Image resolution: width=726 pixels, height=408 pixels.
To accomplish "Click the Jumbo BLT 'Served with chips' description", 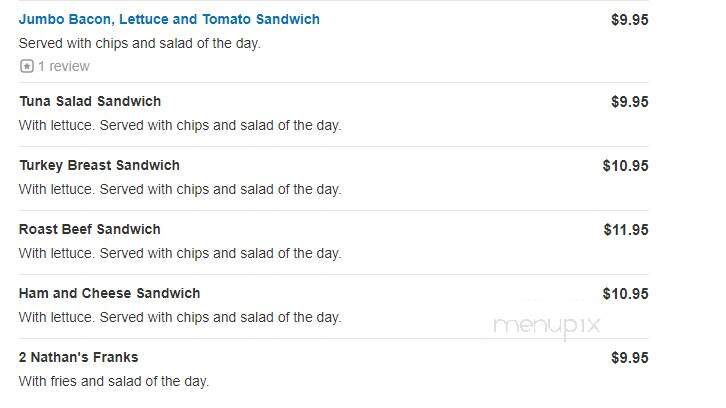I will pos(139,43).
